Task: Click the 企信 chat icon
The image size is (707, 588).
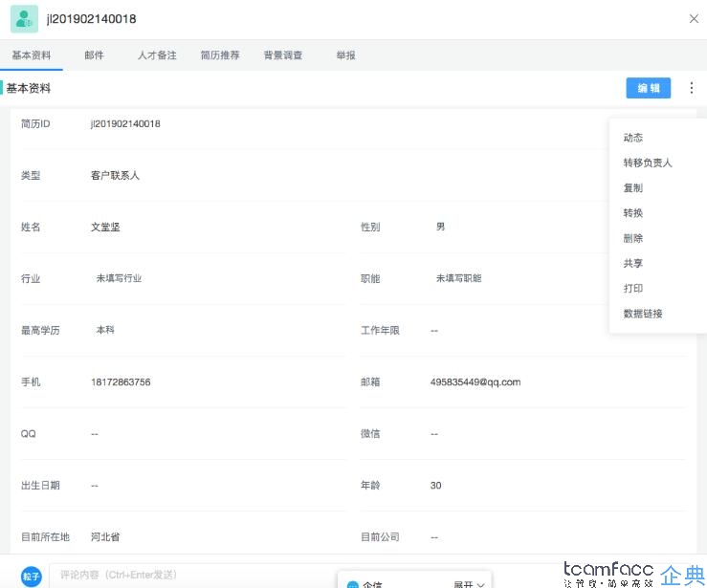Action: tap(353, 584)
